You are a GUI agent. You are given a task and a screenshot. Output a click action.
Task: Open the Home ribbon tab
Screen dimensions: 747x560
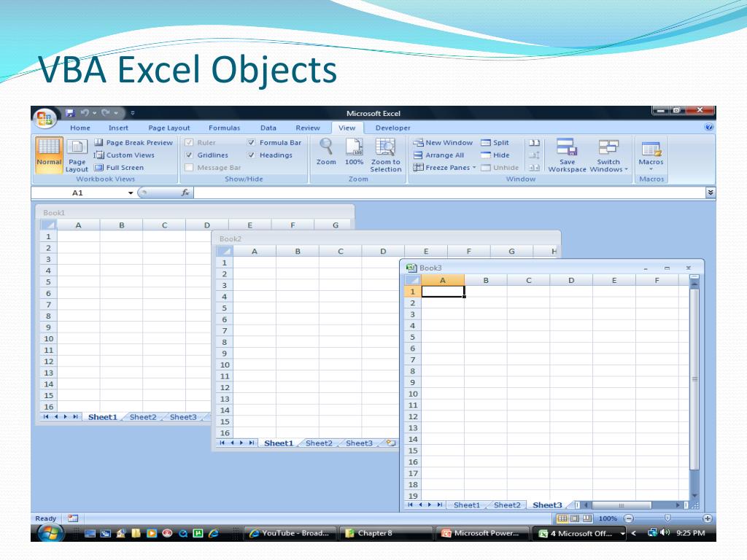[80, 128]
